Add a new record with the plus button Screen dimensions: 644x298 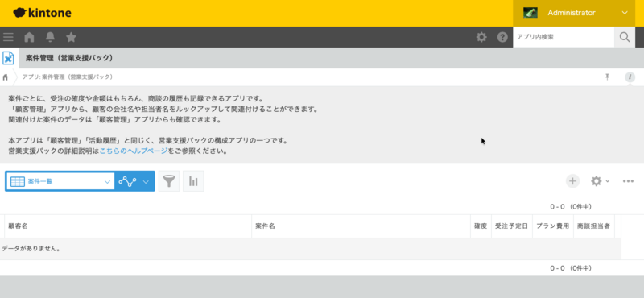[572, 181]
